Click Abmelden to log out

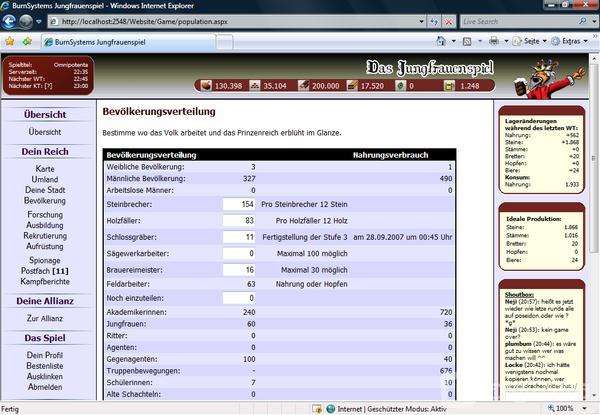pos(45,387)
